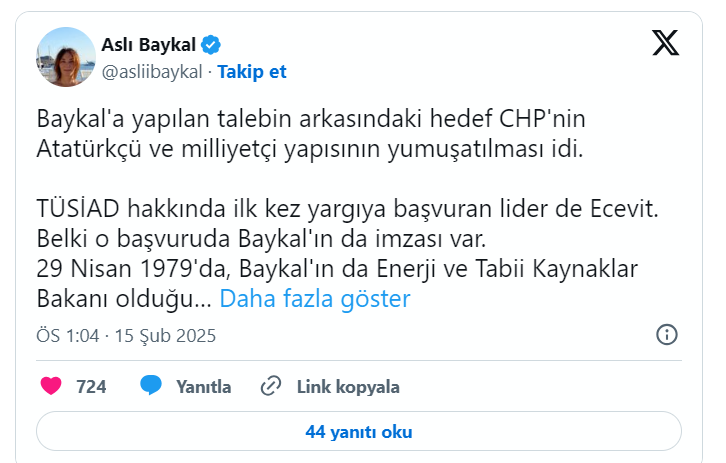
Task: Click the Yanıtla reply label
Action: click(x=203, y=386)
